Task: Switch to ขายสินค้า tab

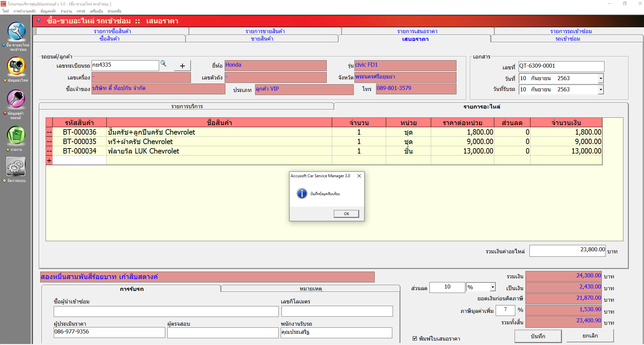Action: point(262,39)
